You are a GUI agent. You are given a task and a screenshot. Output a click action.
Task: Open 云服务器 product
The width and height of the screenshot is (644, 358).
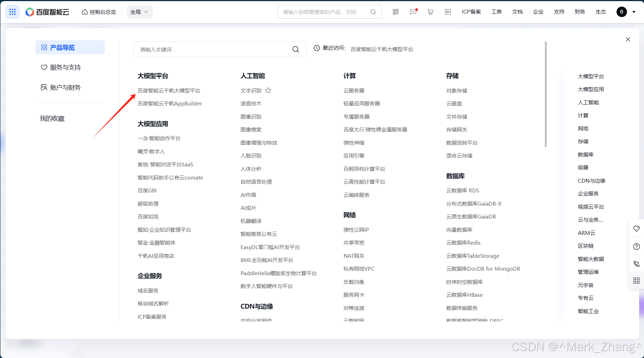[x=354, y=91]
